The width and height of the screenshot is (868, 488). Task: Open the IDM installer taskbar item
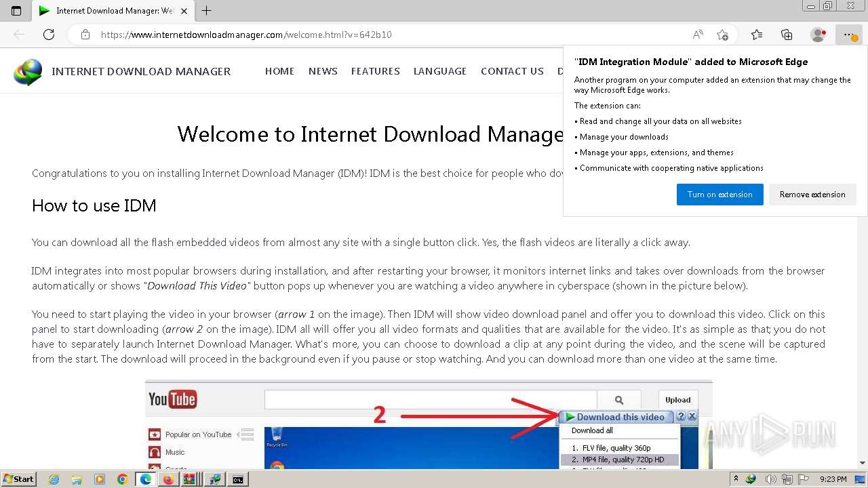pos(216,479)
